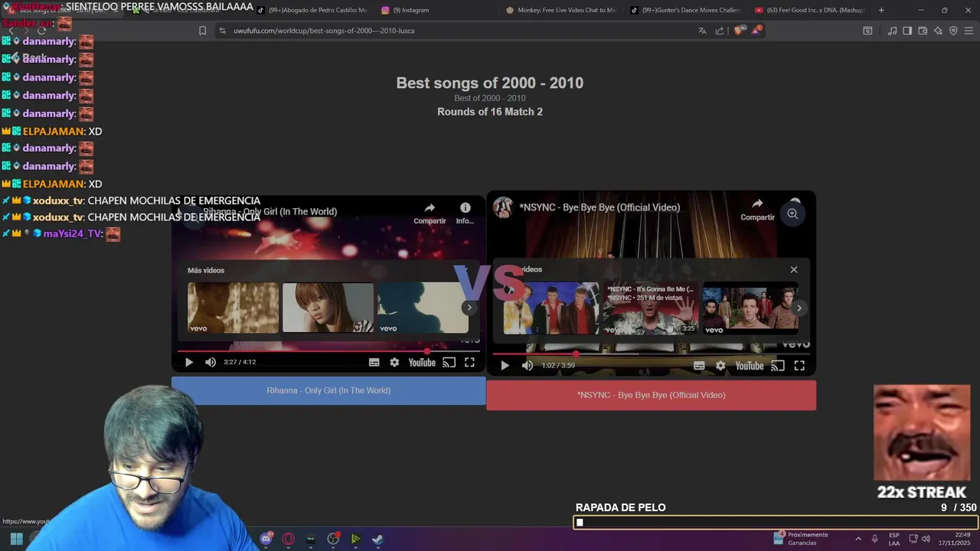
Task: Open settings gear on NSYNC video
Action: 720,366
